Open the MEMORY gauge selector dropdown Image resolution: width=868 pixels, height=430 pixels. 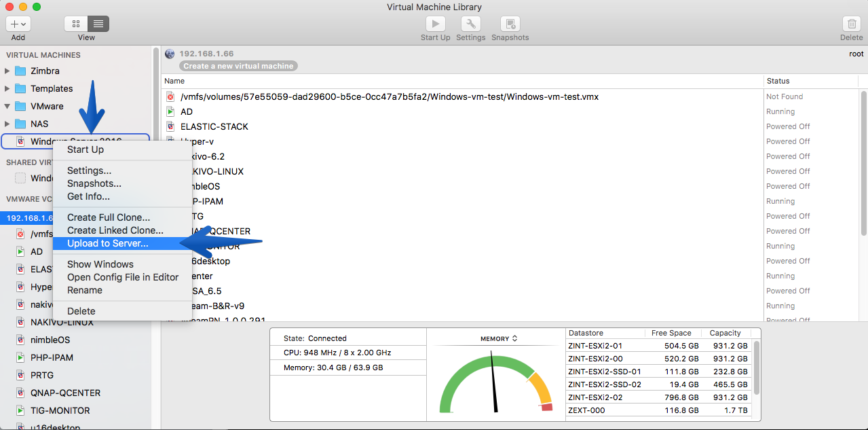coord(499,338)
